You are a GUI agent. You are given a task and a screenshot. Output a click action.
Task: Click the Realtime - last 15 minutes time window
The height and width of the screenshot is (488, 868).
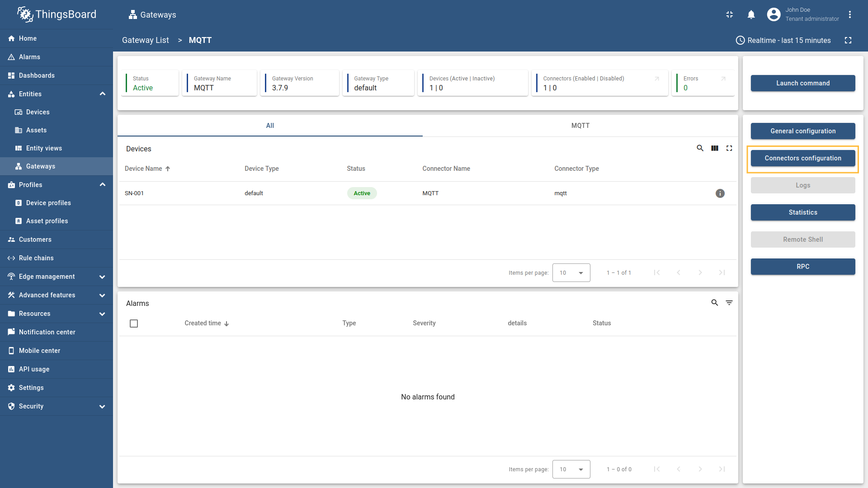783,40
